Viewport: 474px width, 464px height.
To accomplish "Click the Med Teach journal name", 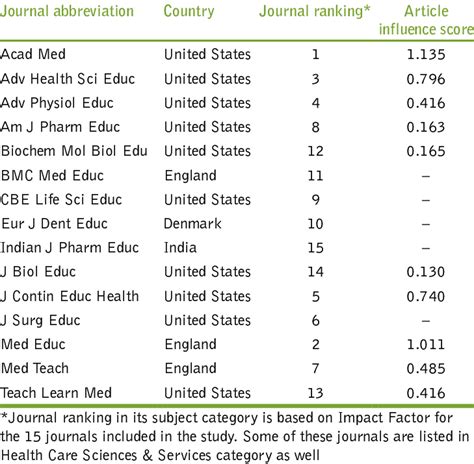I will tap(35, 368).
